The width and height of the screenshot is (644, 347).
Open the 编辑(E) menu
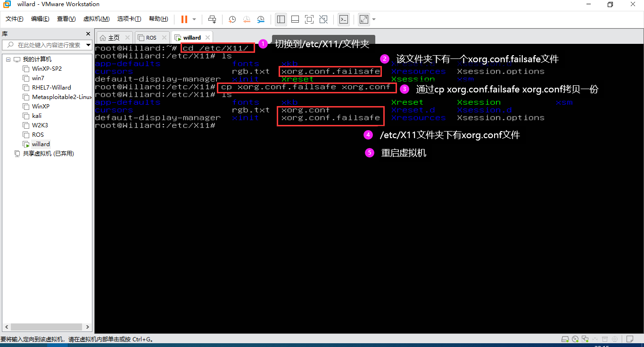(40, 19)
